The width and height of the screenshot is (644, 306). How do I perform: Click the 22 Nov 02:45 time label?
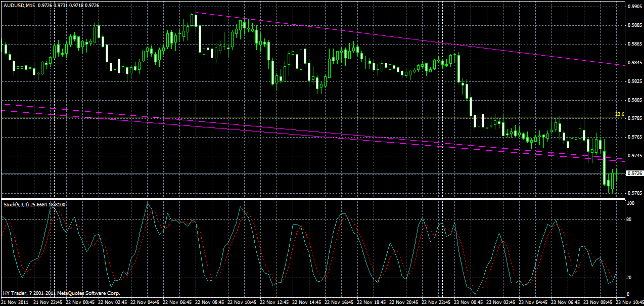113,302
